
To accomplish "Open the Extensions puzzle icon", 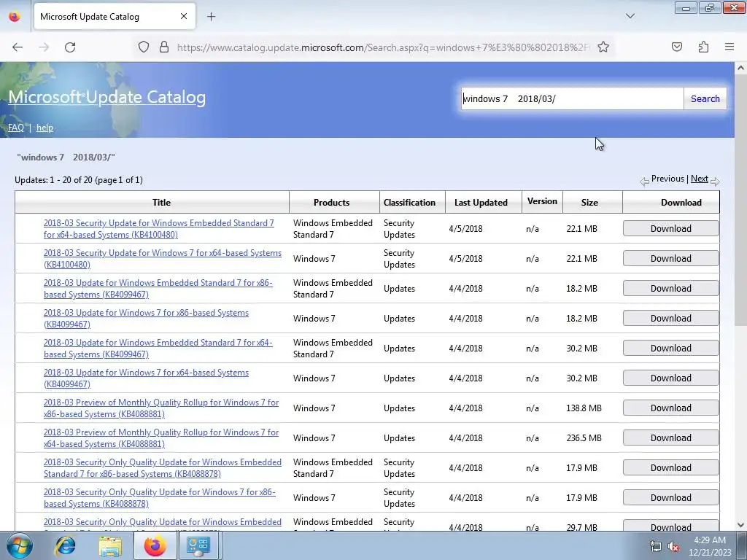I will (x=703, y=47).
